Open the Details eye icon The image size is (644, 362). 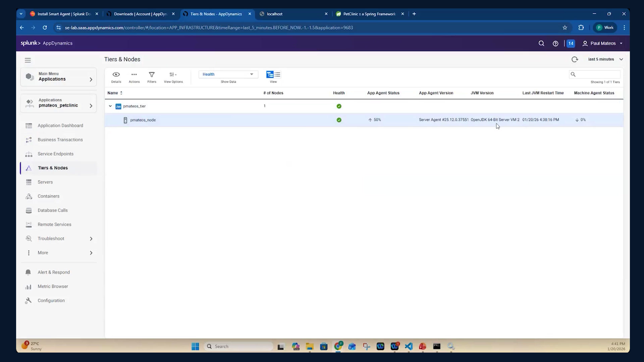pyautogui.click(x=116, y=74)
